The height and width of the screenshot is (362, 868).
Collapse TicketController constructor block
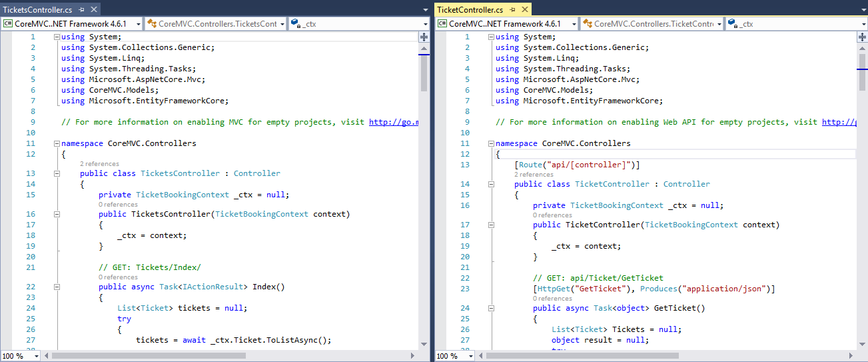click(491, 225)
